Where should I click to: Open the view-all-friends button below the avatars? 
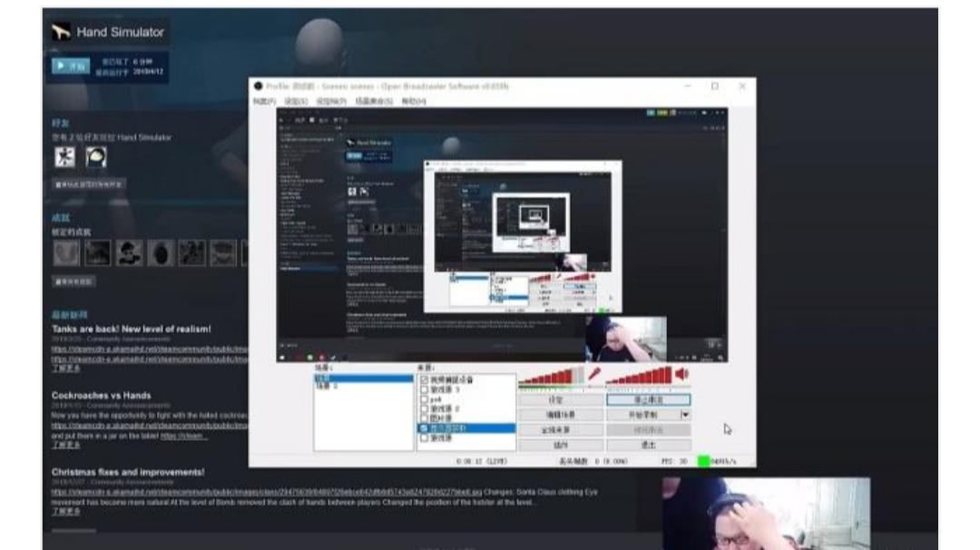88,184
